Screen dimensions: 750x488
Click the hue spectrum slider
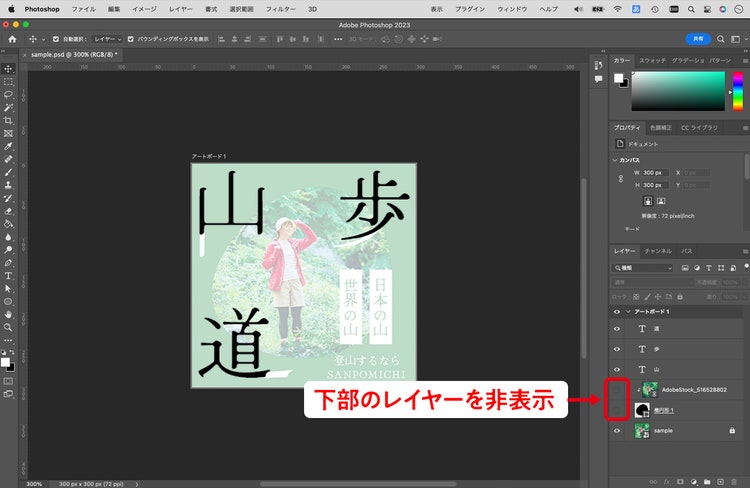(738, 91)
